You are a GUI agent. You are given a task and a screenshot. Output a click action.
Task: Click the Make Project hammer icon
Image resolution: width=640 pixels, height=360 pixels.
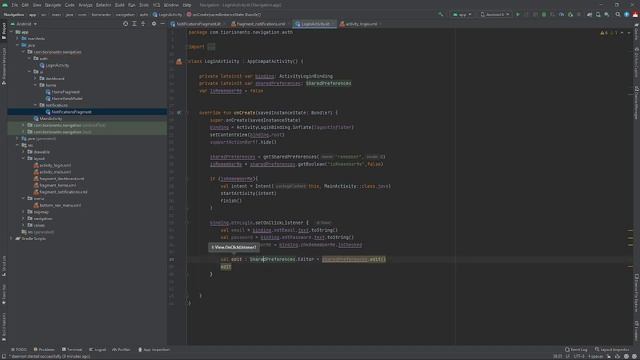441,14
